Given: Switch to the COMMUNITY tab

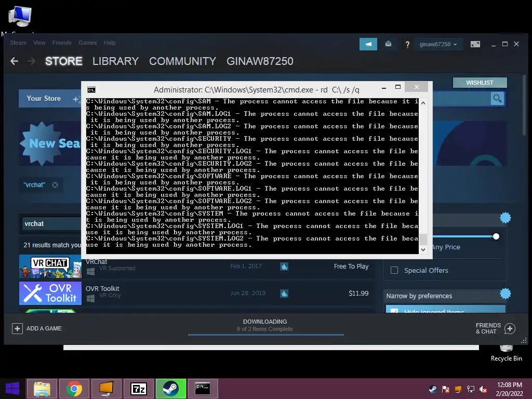Looking at the screenshot, I should 182,61.
